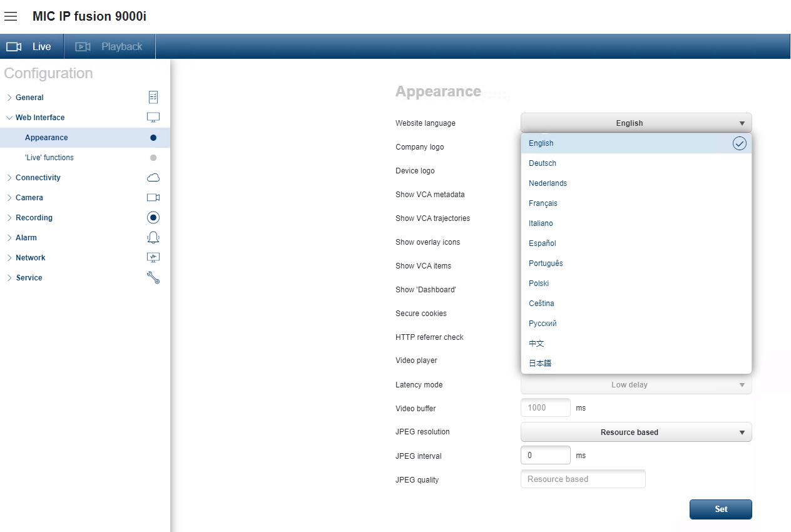This screenshot has width=791, height=532.
Task: Select Русский from language list
Action: (x=636, y=324)
